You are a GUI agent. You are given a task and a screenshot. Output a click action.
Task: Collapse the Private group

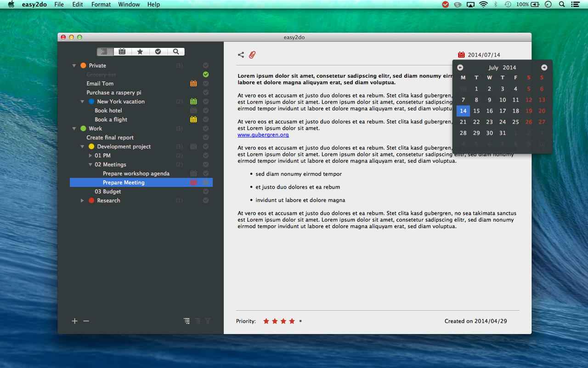[74, 66]
